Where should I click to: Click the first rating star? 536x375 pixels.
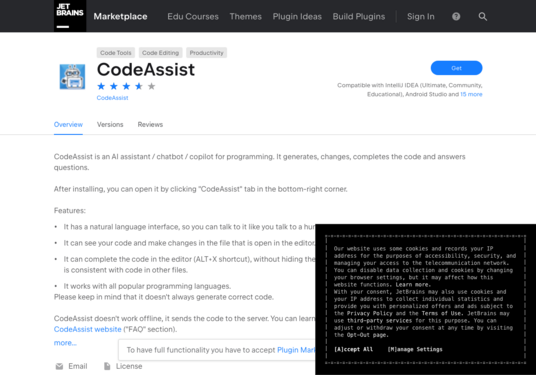101,86
